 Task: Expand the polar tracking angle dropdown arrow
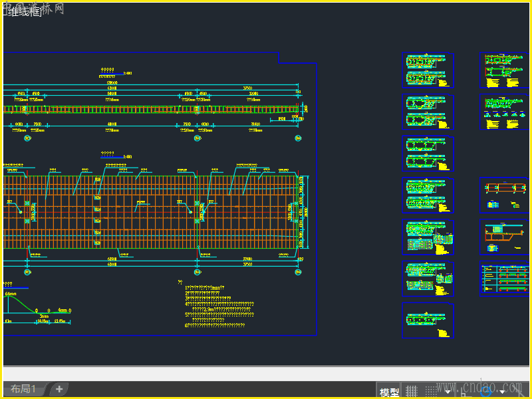(501, 392)
